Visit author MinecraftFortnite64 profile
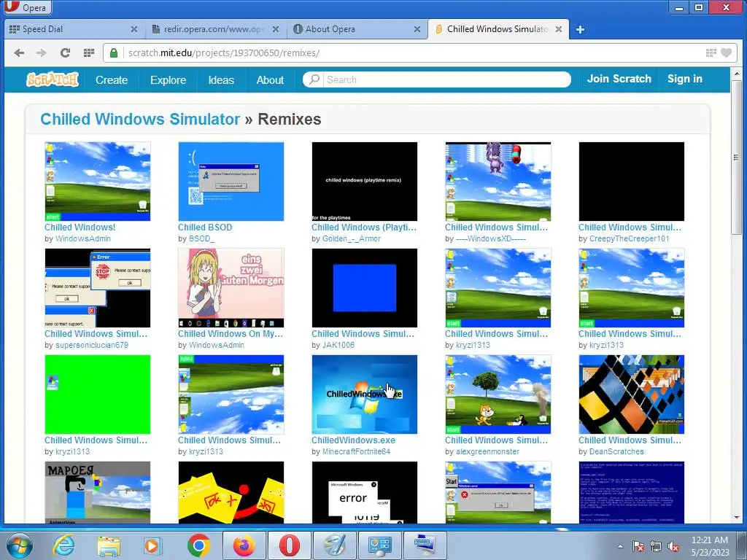The height and width of the screenshot is (560, 747). pos(356,451)
